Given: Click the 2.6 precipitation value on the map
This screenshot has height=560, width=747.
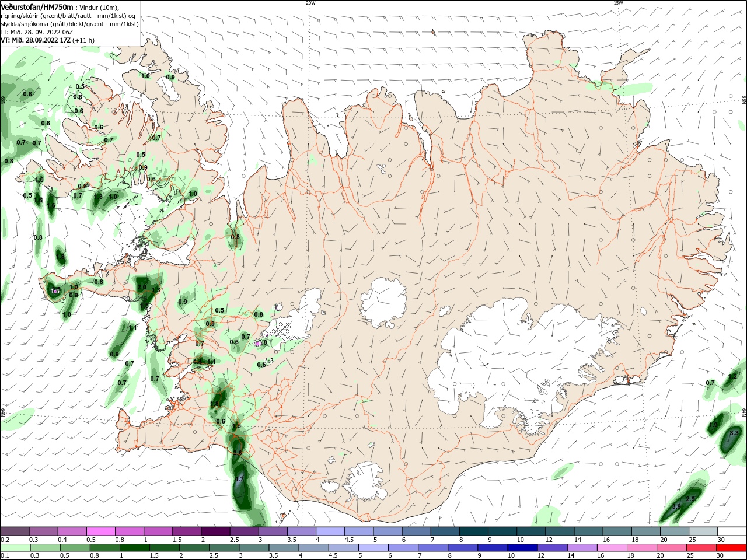Looking at the screenshot, I should pos(237,453).
